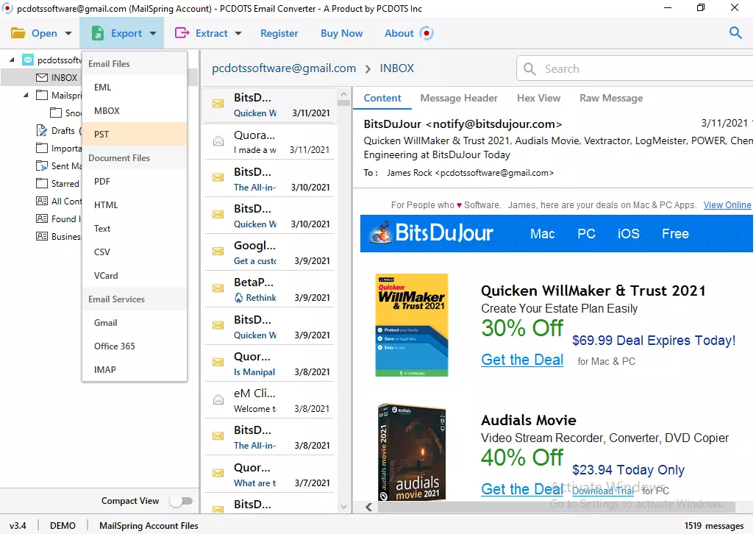
Task: Open the View Online link
Action: point(727,205)
